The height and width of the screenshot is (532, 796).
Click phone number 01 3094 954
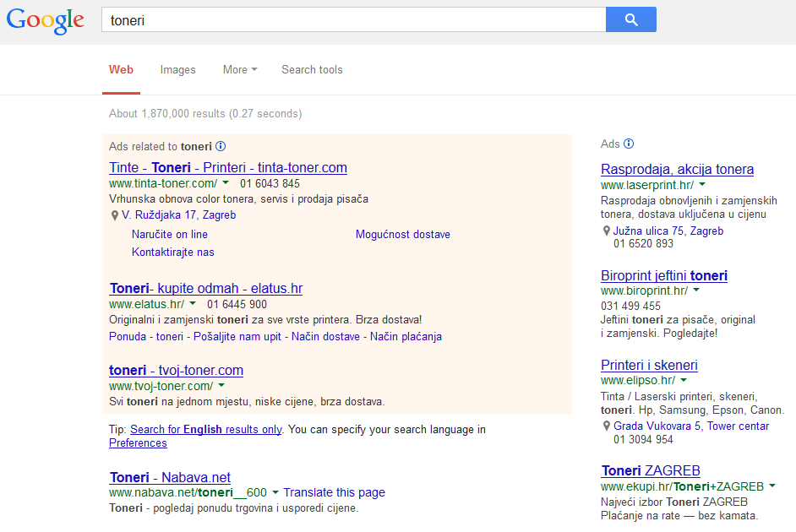pyautogui.click(x=643, y=440)
